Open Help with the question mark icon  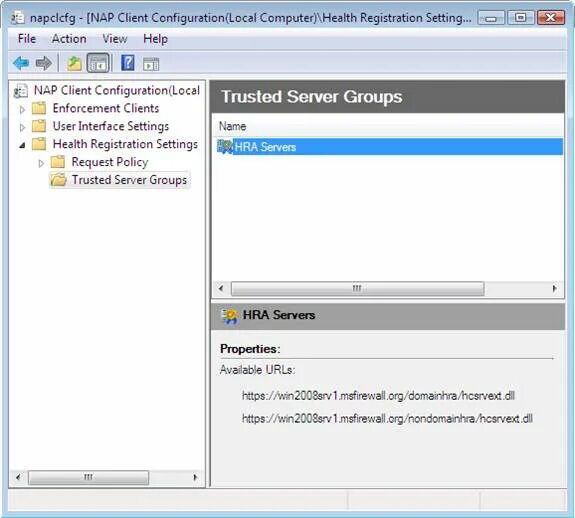pos(128,63)
